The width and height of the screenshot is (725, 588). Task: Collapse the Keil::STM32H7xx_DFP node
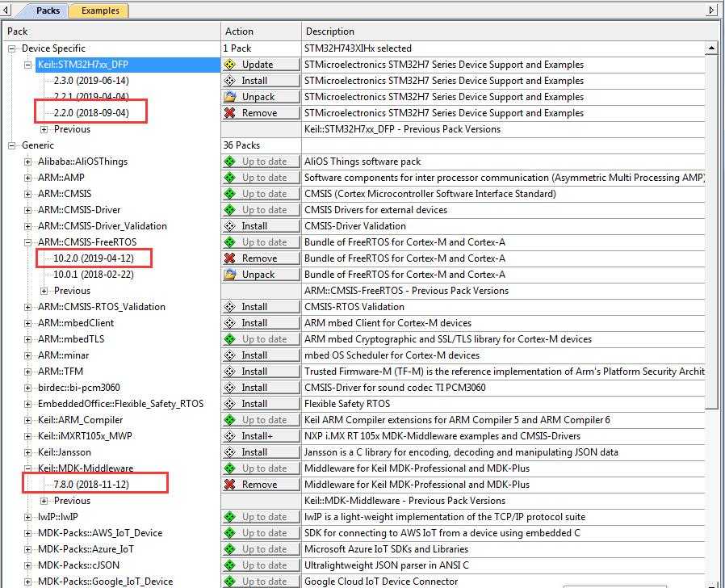click(x=28, y=65)
